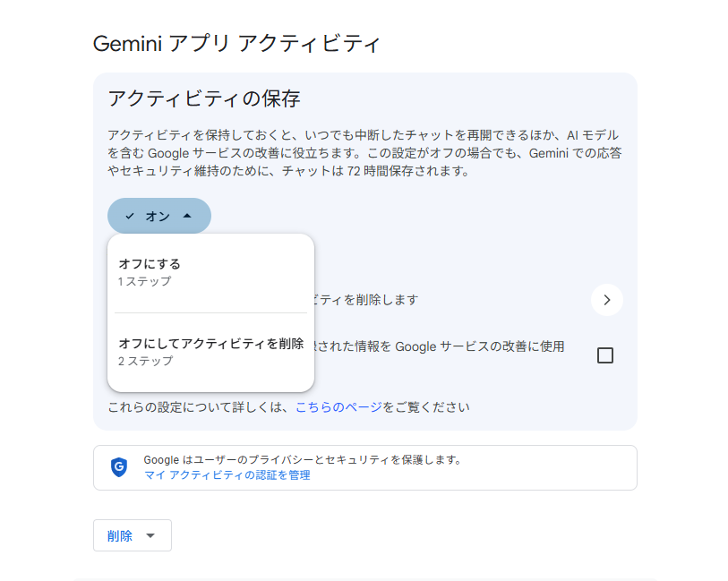Click the Gemini アプリ アクティビティ page heading
Viewport: 728px width, 581px height.
236,44
